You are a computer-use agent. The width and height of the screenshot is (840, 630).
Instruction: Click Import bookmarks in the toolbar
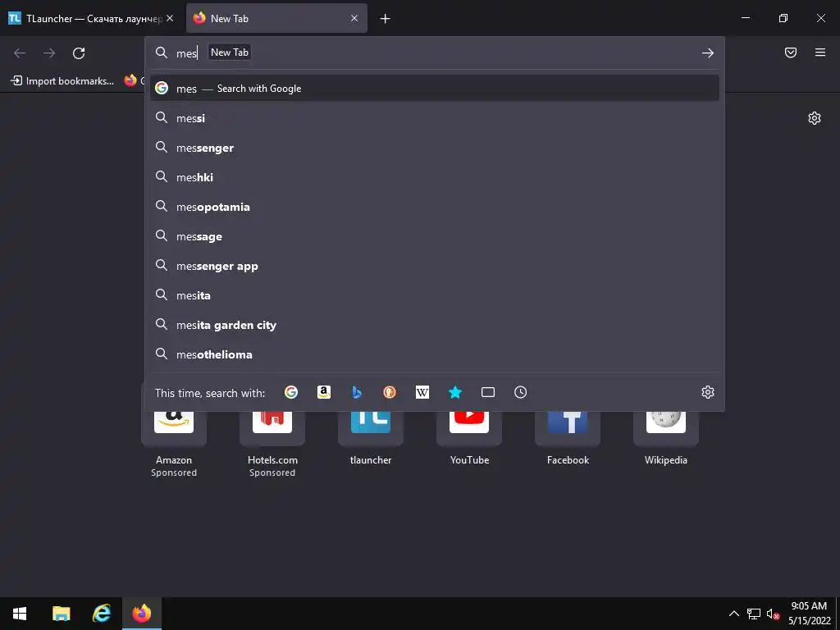pos(62,81)
